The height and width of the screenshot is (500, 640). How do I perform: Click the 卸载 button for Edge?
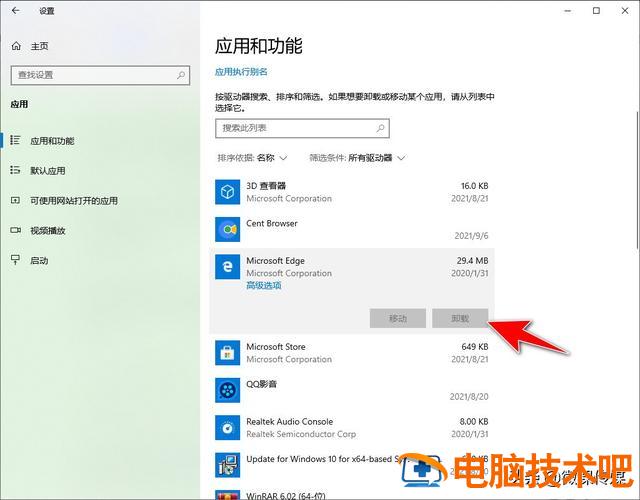tap(460, 318)
